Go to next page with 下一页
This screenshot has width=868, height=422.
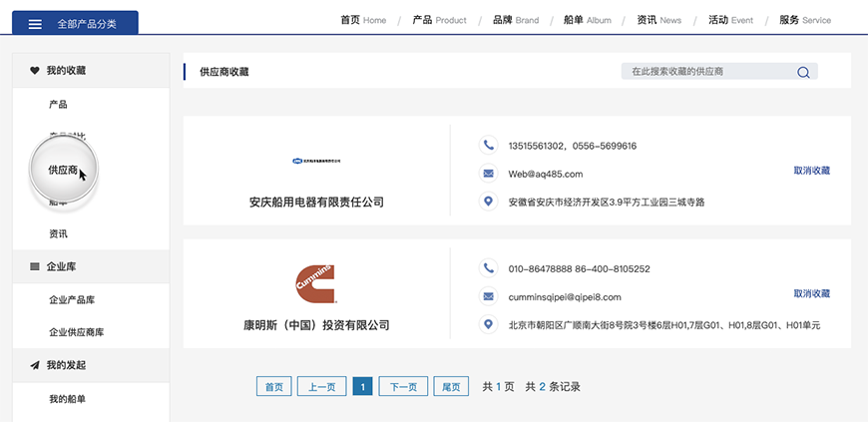(403, 387)
